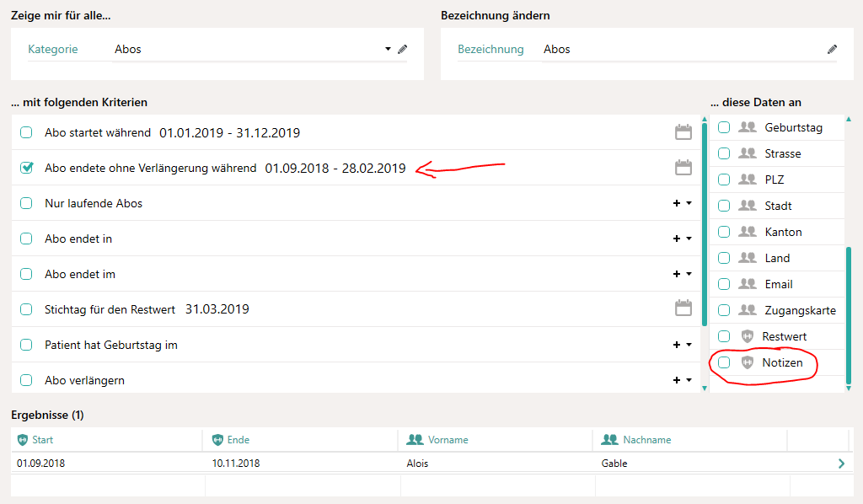Click the shield icon beside Restwert
The height and width of the screenshot is (504, 863).
[747, 336]
